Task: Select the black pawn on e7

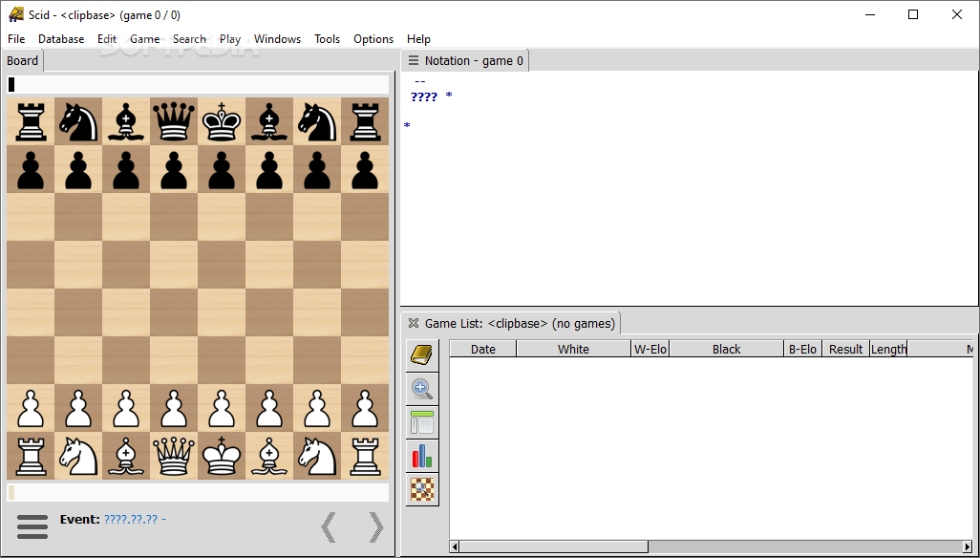Action: point(222,169)
